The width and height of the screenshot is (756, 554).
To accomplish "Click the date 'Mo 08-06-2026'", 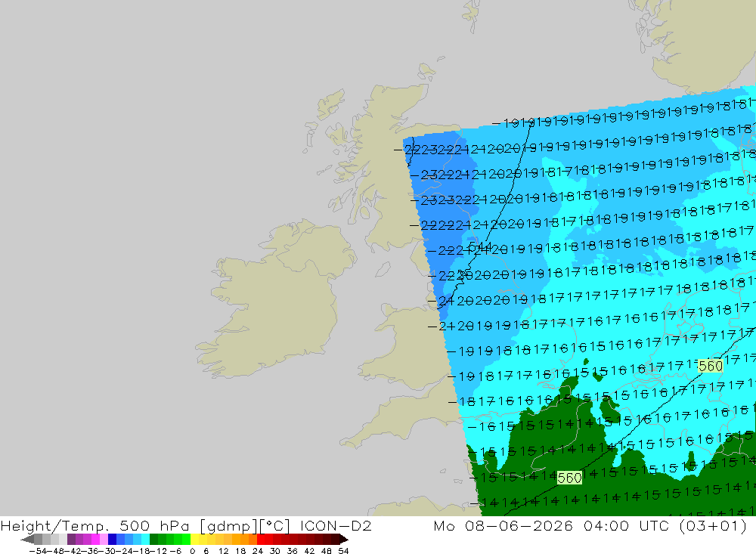I will pos(503,525).
